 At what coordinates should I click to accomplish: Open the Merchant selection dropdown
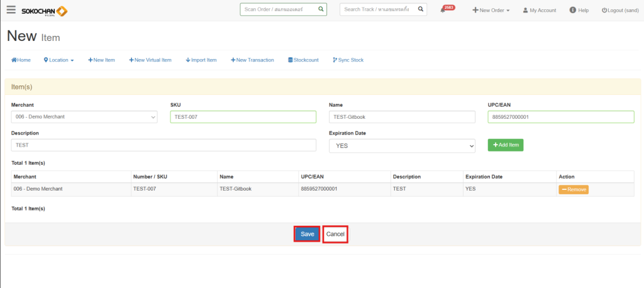click(84, 117)
